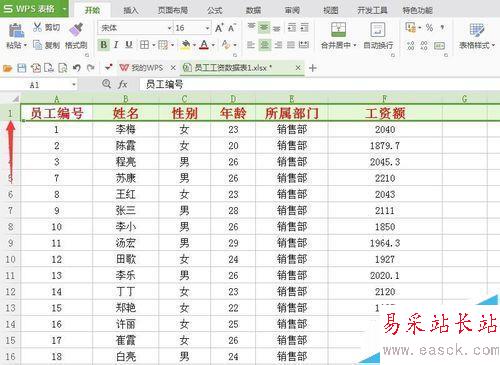Toggle Underline formatting
The image size is (500, 365).
[129, 45]
